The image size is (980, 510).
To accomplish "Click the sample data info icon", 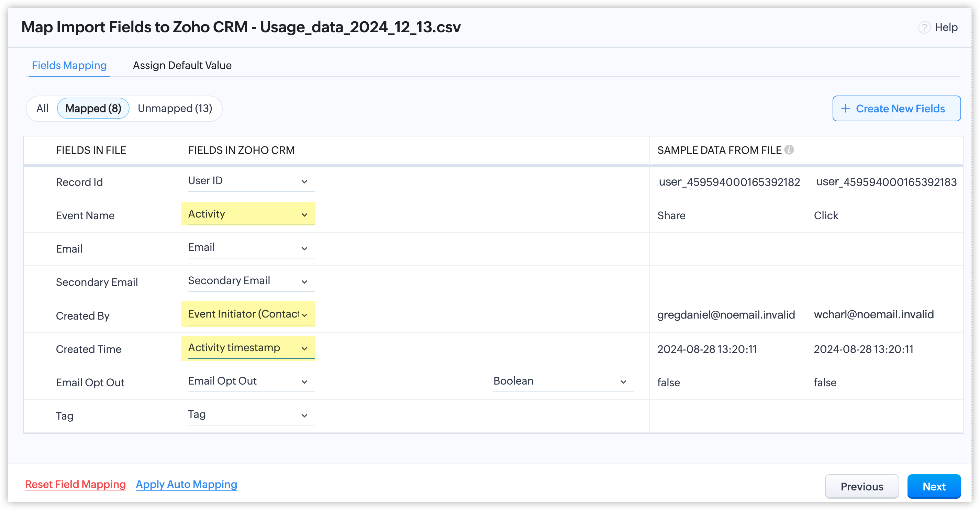I will click(789, 150).
